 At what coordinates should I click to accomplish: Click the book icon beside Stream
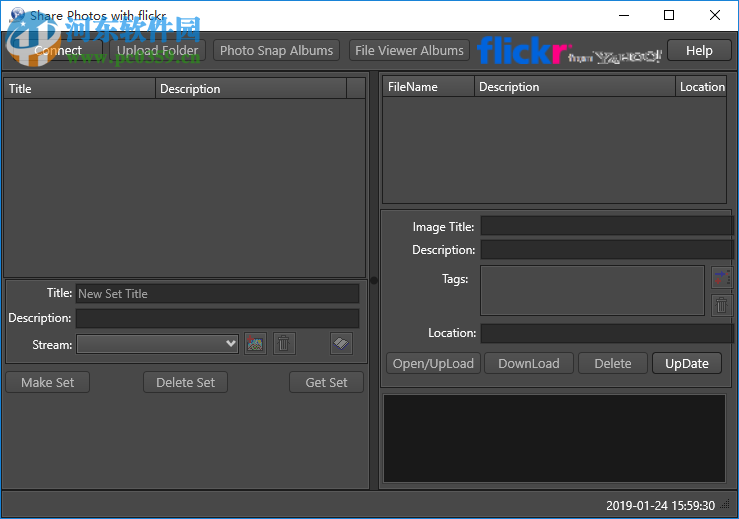[341, 344]
